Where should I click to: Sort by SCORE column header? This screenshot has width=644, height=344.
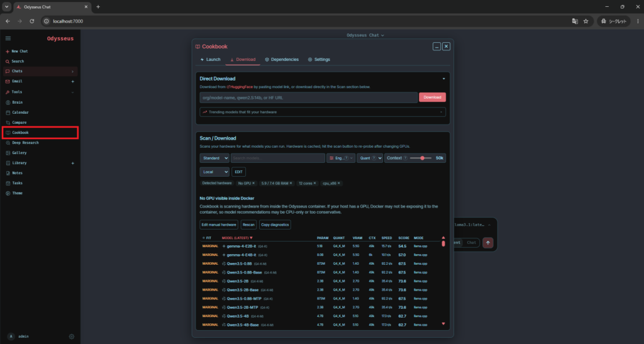coord(404,238)
